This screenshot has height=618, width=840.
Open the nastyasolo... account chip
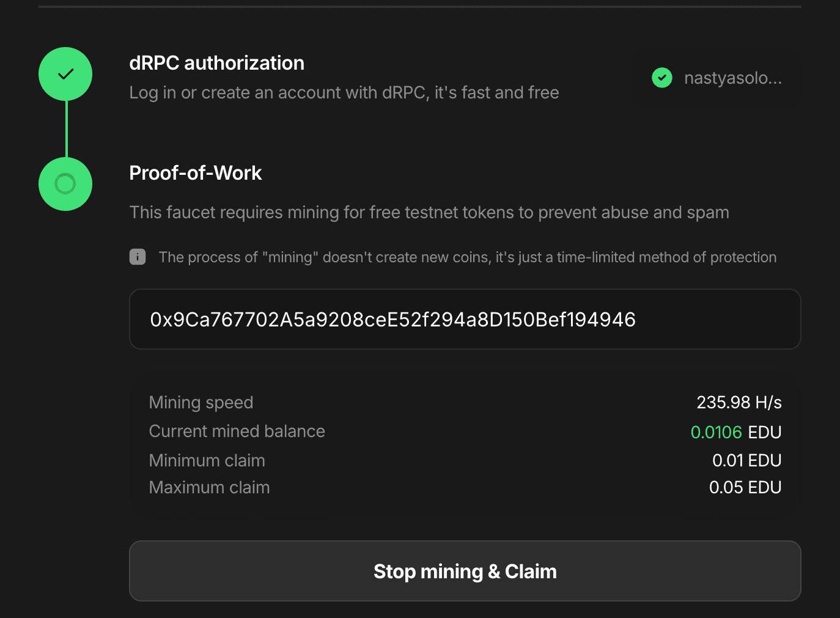click(717, 78)
